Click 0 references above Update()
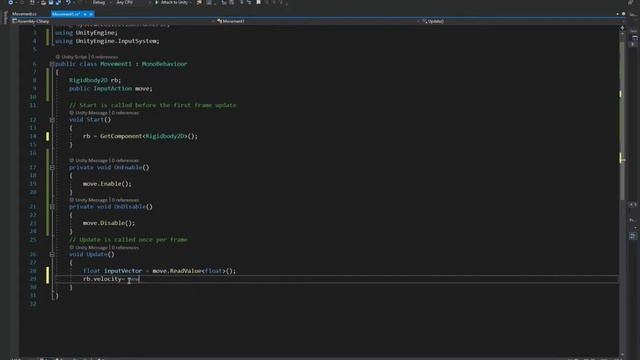This screenshot has height=360, width=640. coord(125,248)
